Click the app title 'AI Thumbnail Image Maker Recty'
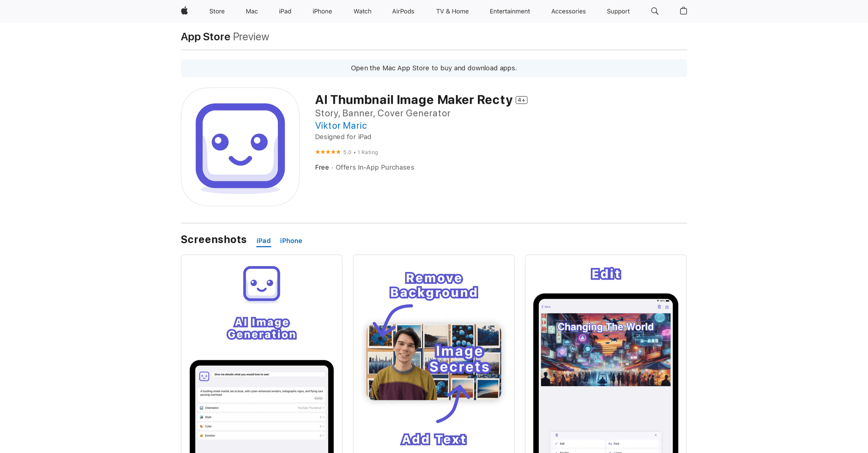Image resolution: width=868 pixels, height=453 pixels. pos(414,100)
